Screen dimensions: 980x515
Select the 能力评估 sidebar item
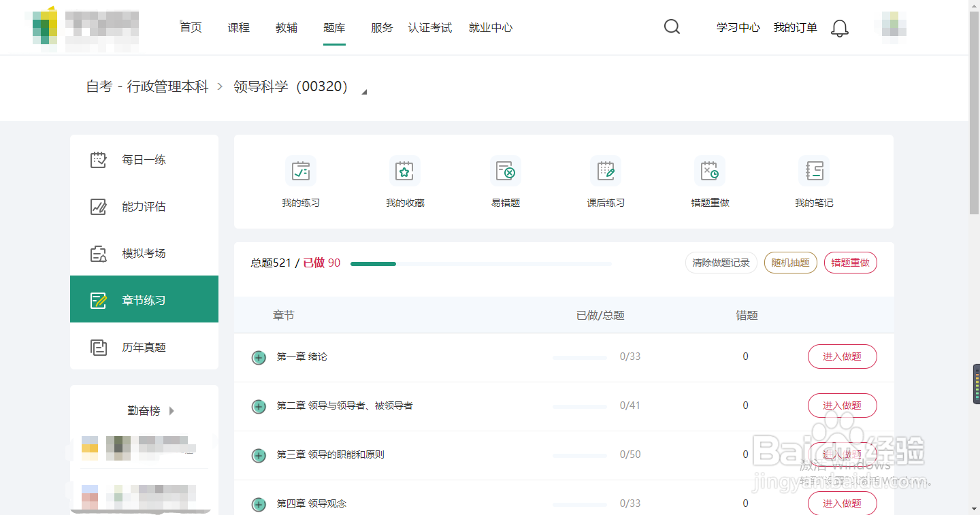click(x=144, y=207)
